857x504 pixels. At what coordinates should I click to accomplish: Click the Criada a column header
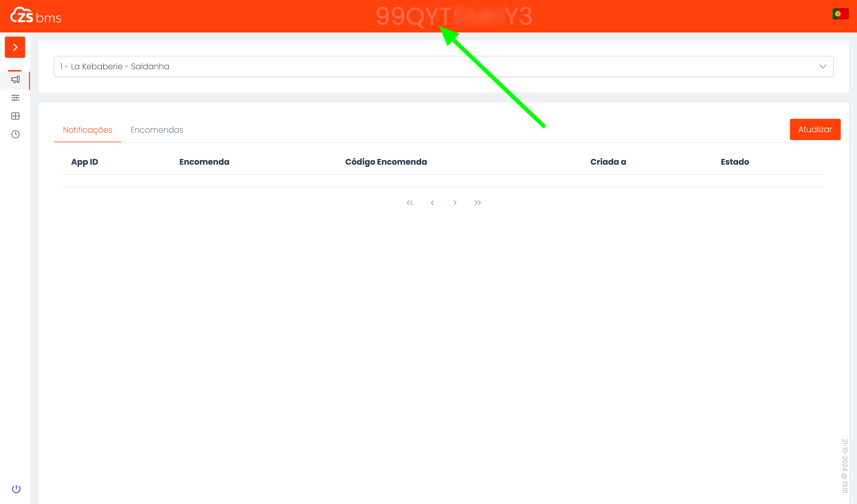(608, 162)
